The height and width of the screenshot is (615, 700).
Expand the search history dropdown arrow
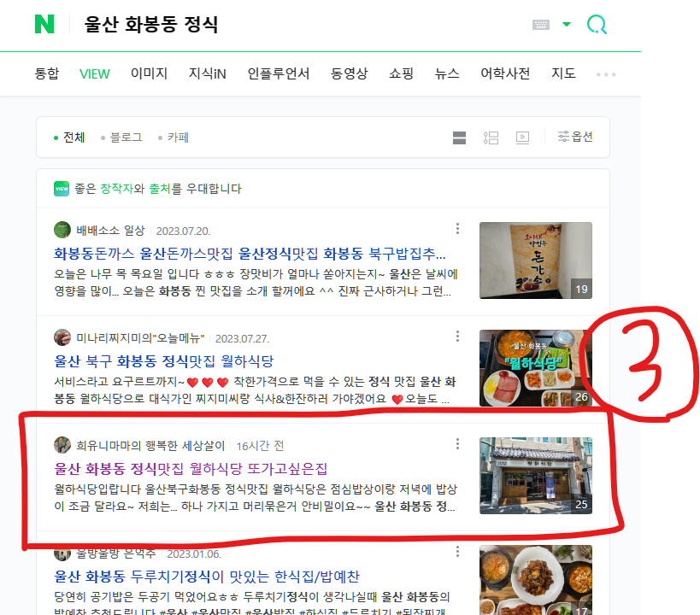tap(567, 24)
